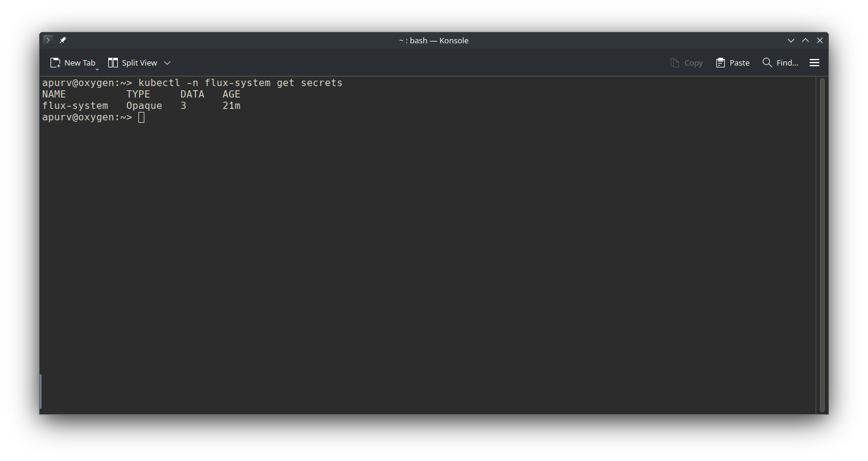Image resolution: width=868 pixels, height=461 pixels.
Task: Open the hamburger menu
Action: click(x=814, y=63)
